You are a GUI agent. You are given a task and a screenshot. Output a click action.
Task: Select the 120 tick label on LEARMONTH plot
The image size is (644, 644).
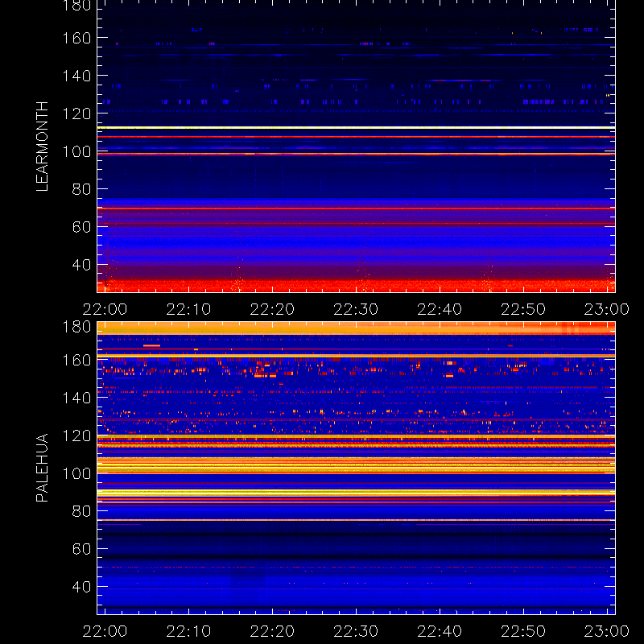pos(76,114)
